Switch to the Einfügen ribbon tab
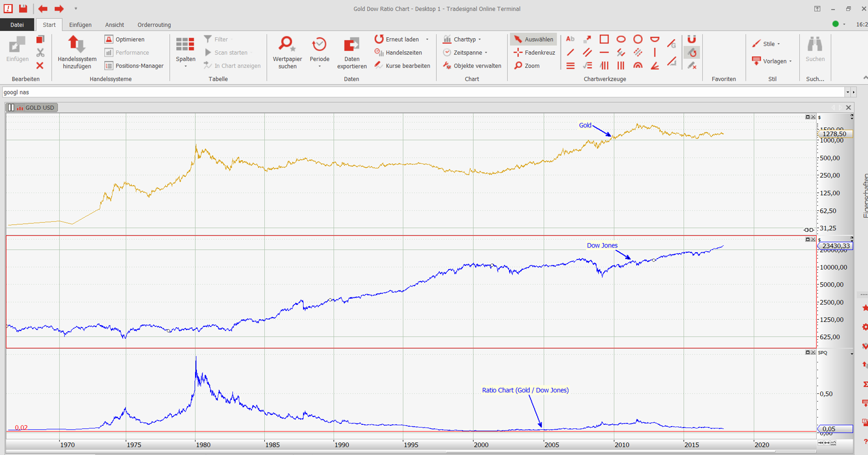Viewport: 868px width, 455px height. [80, 25]
